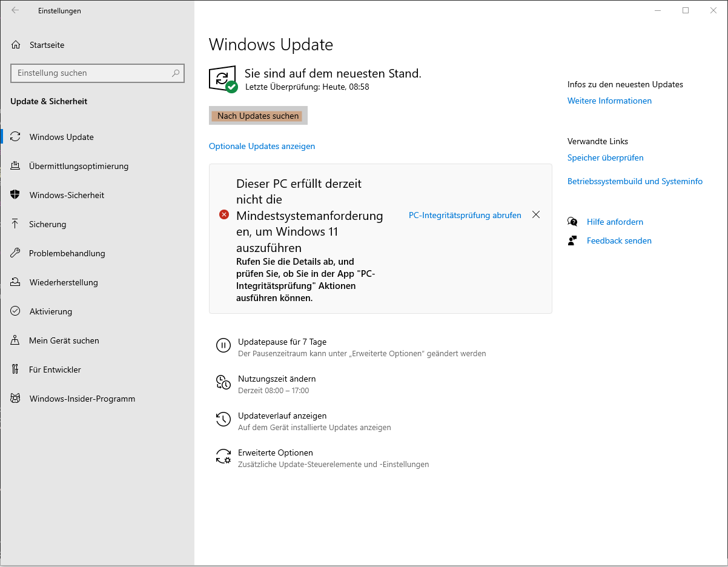The width and height of the screenshot is (728, 567).
Task: Click the search magnifier icon
Action: (176, 73)
